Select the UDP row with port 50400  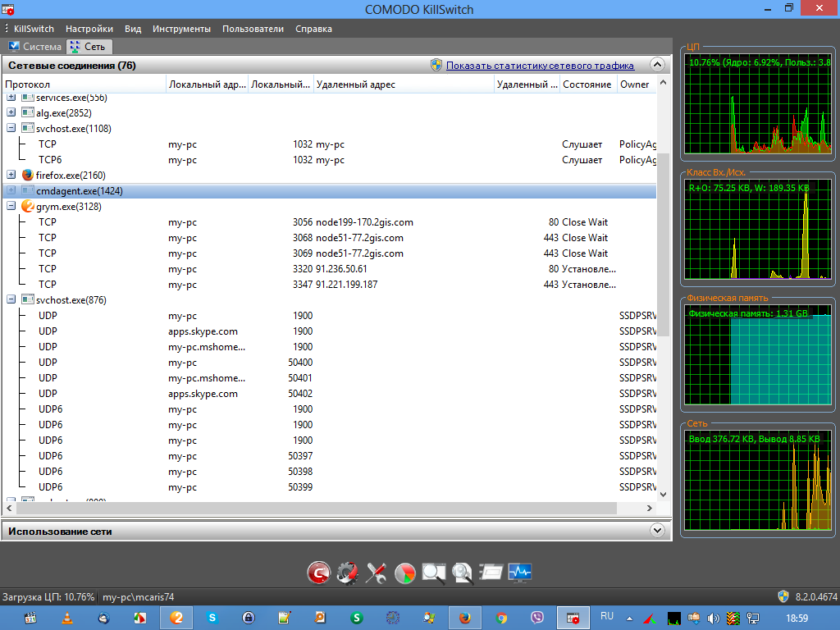330,362
